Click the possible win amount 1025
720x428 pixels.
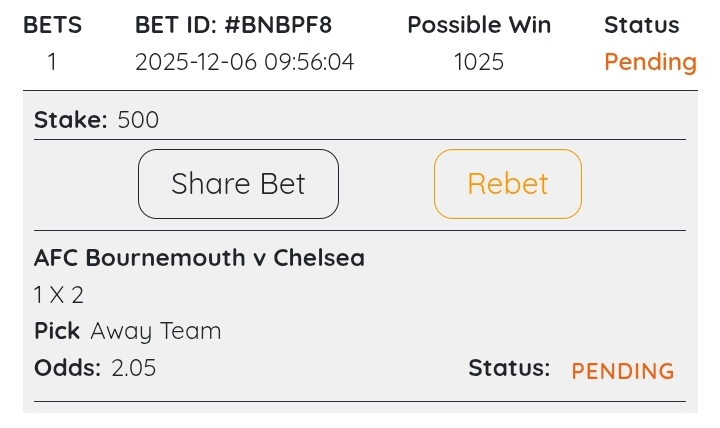479,62
